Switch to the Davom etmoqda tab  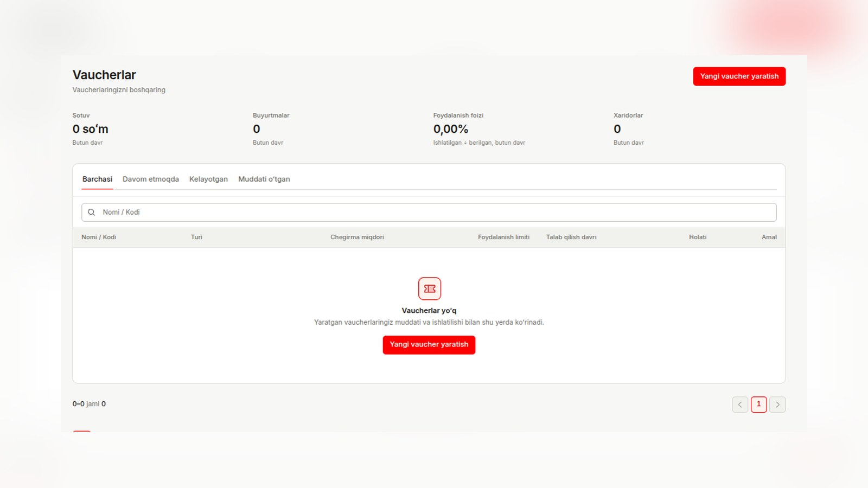click(x=151, y=179)
